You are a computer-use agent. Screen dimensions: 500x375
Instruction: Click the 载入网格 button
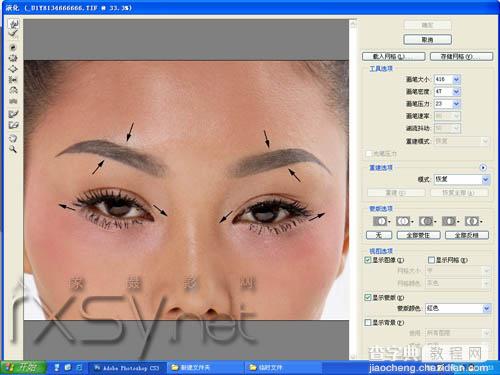(394, 56)
